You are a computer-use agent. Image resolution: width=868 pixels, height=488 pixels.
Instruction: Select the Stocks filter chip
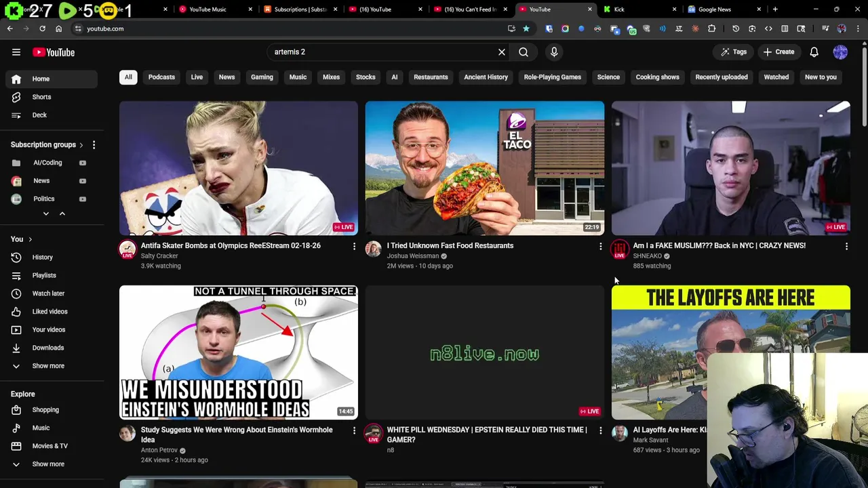366,77
